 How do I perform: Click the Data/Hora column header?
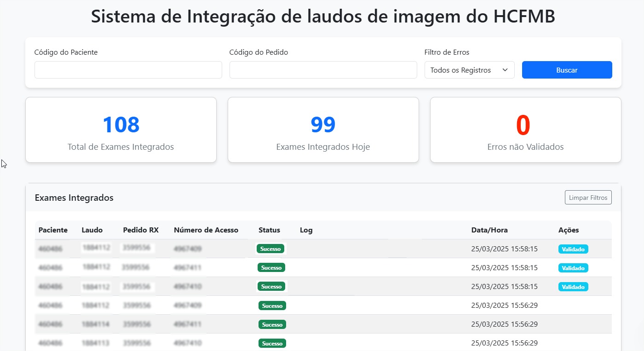click(489, 230)
